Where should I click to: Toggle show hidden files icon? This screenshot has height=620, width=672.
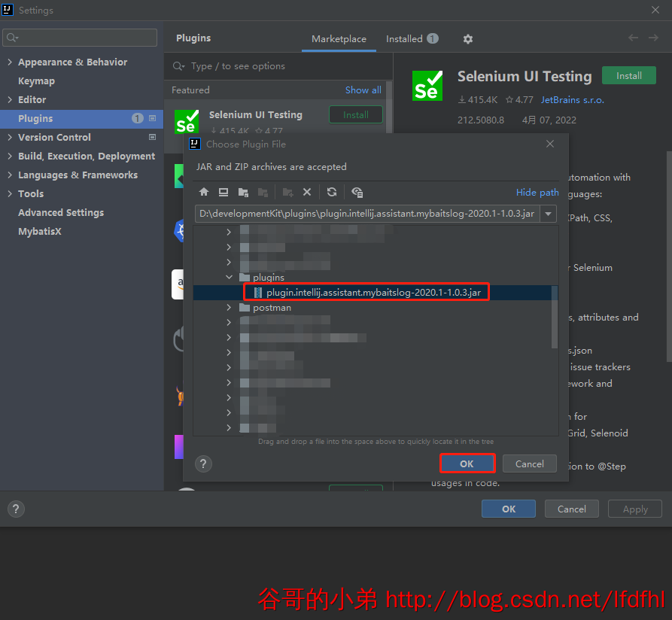pos(357,193)
